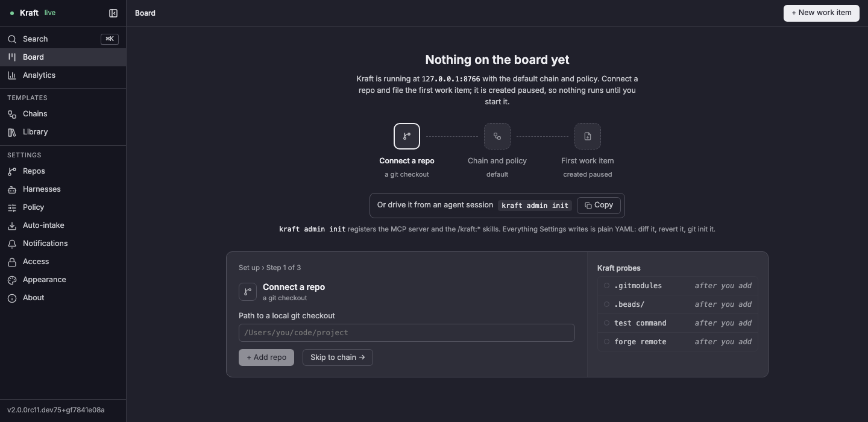Click the test command probe label
Image resolution: width=868 pixels, height=422 pixels.
pyautogui.click(x=640, y=323)
